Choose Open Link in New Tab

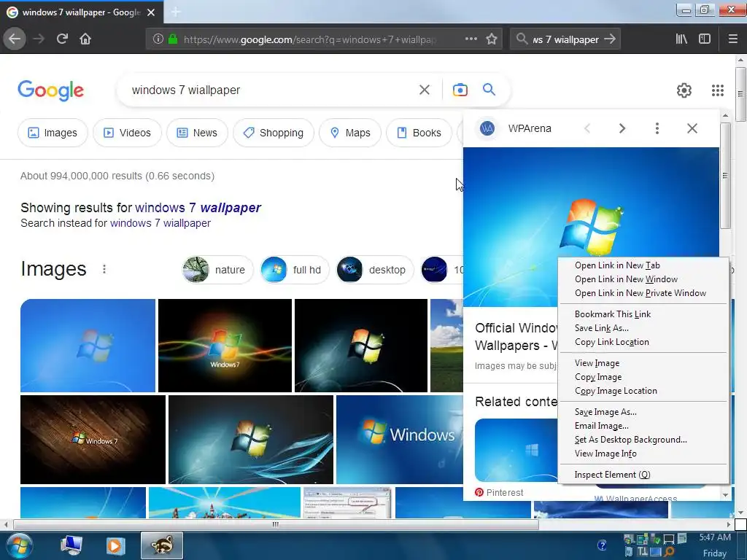click(643, 265)
